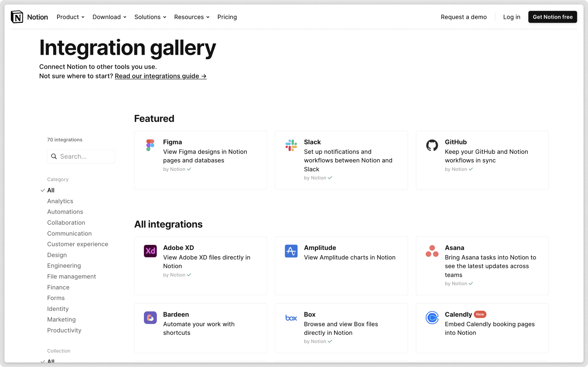Select the Design category filter
This screenshot has width=588, height=367.
tap(57, 255)
